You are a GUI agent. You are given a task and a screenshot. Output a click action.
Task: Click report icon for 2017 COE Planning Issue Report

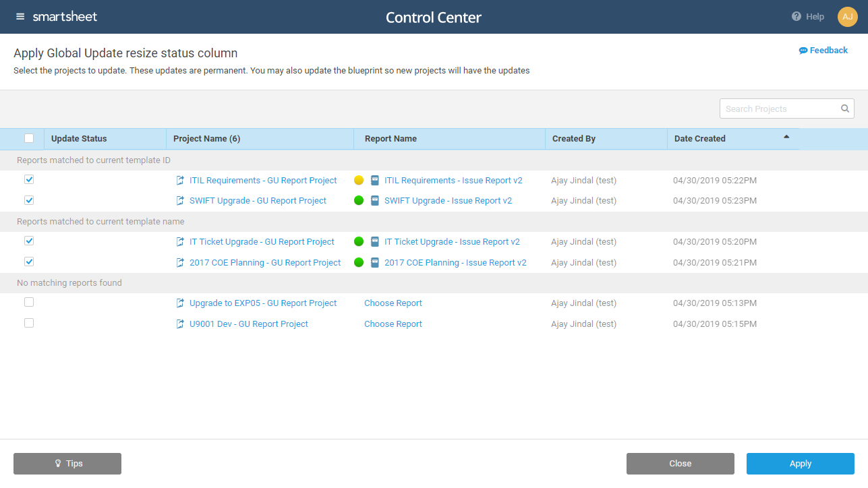tap(375, 262)
